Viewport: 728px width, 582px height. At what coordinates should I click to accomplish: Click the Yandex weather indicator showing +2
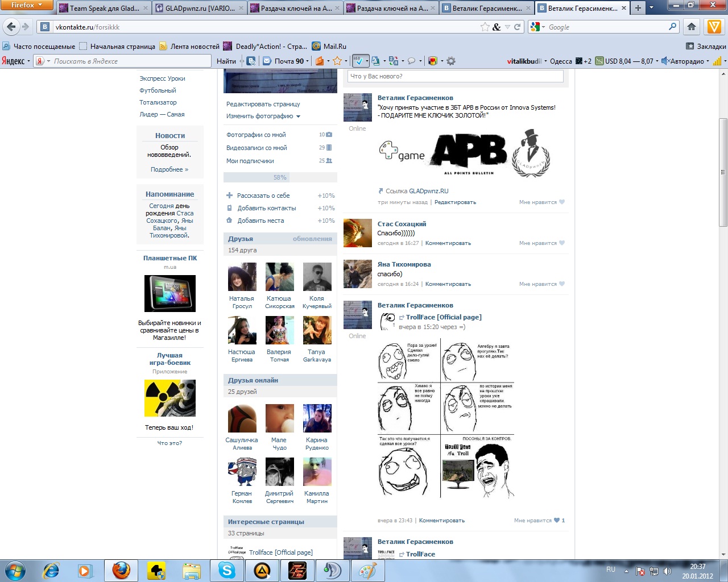(584, 61)
